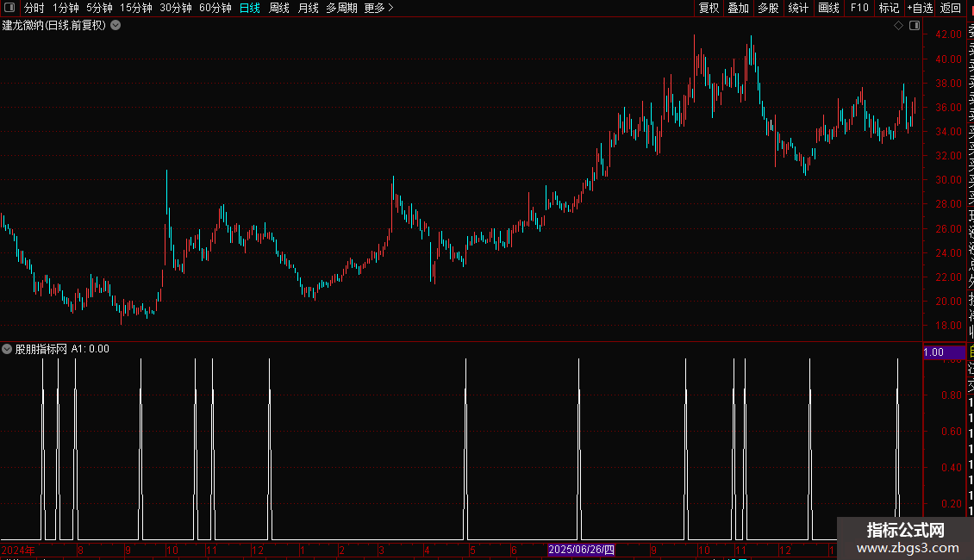Open dropdown next to 建龙微纳 stock title
974x560 pixels.
[x=116, y=26]
